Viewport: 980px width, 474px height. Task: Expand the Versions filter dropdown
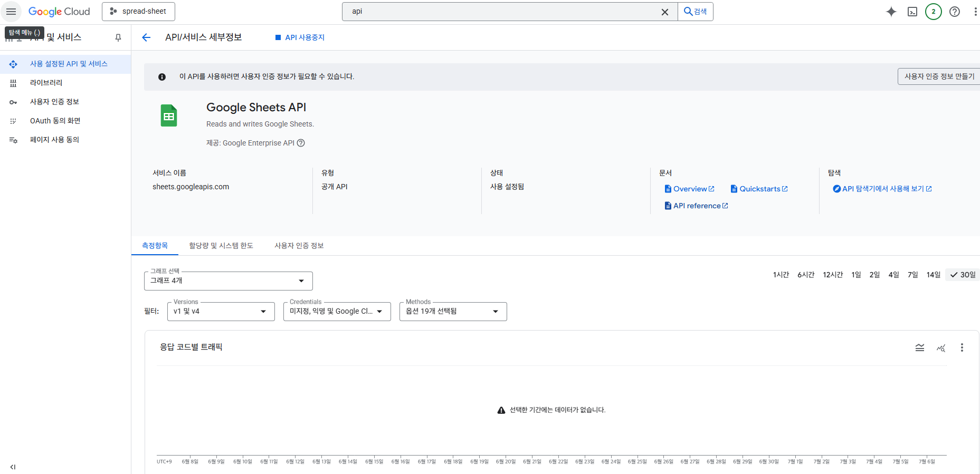click(x=221, y=312)
